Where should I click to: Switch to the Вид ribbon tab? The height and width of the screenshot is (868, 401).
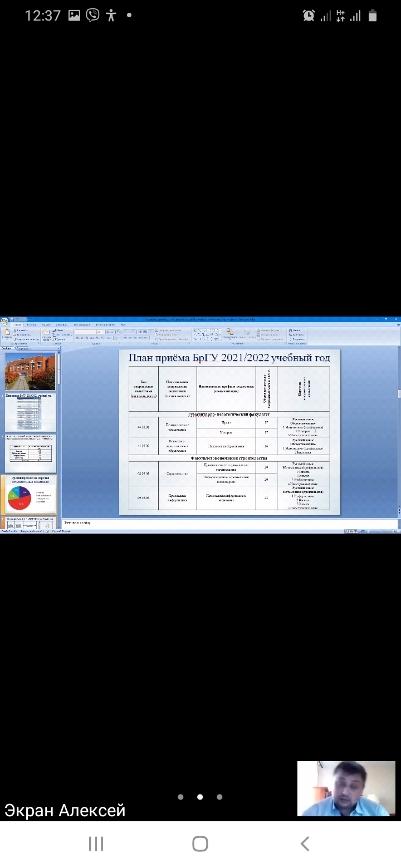coord(124,324)
